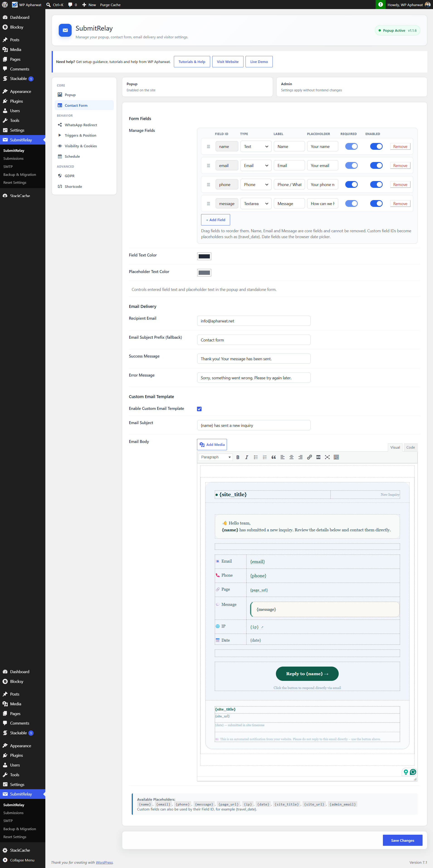Click the drag handle of the name field row
433x868 pixels.
tap(208, 147)
